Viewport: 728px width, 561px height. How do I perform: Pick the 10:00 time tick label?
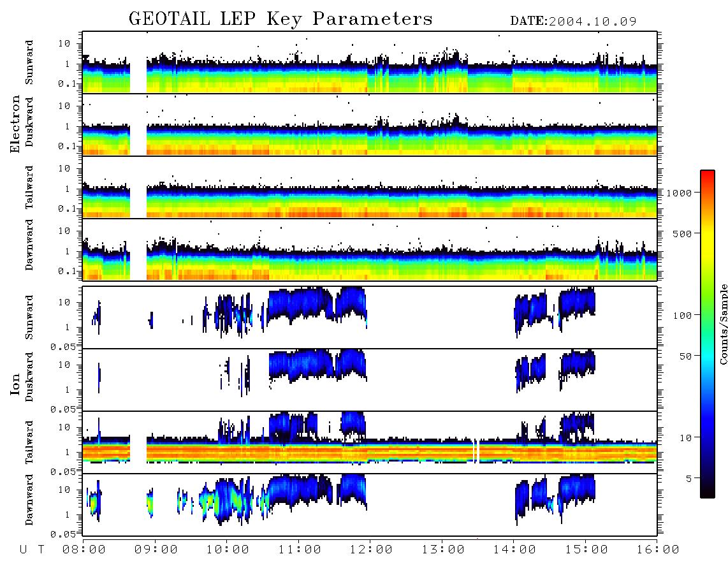(x=228, y=550)
